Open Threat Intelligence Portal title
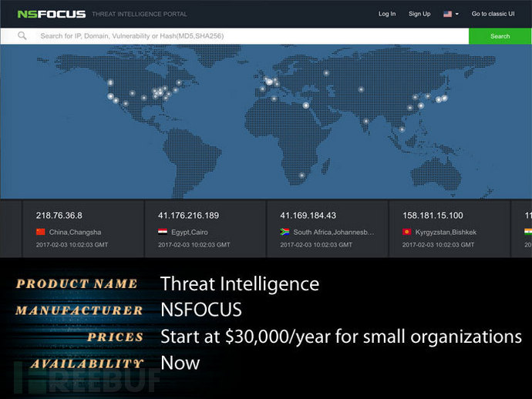 pyautogui.click(x=140, y=14)
